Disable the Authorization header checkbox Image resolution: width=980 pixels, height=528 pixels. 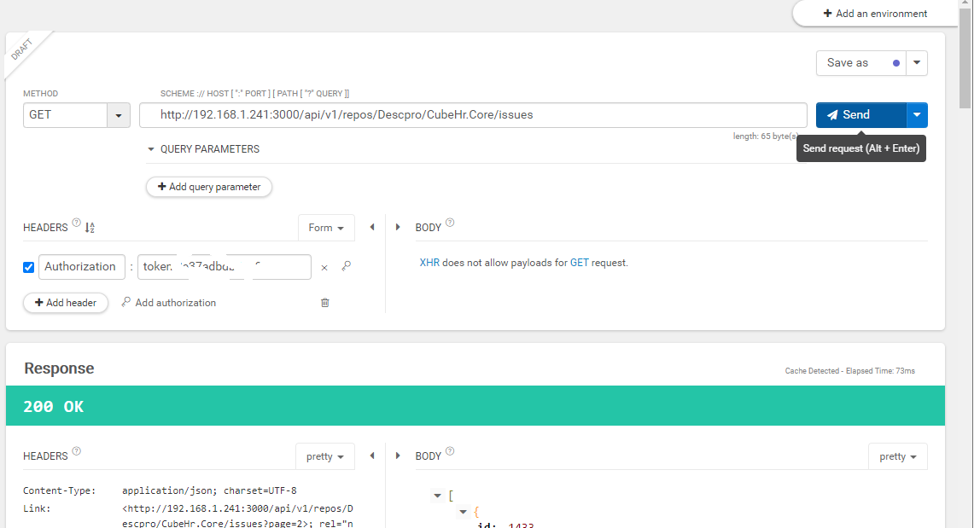pos(28,267)
